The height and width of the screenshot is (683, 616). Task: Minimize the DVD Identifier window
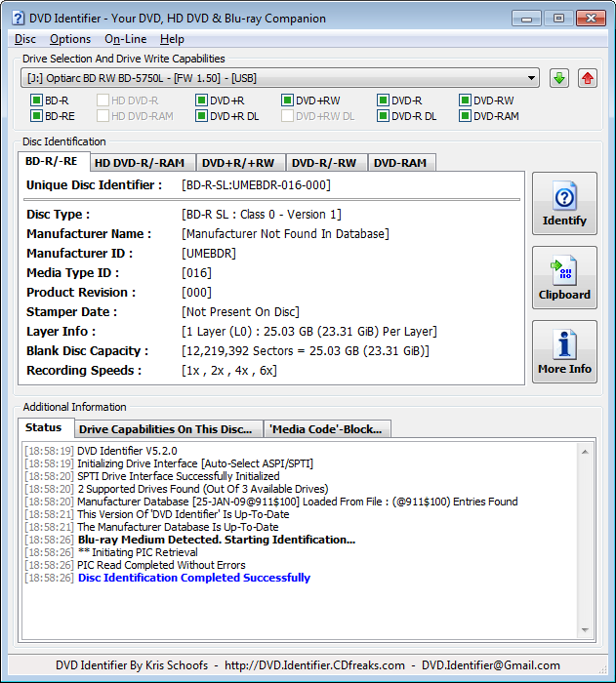coord(526,19)
